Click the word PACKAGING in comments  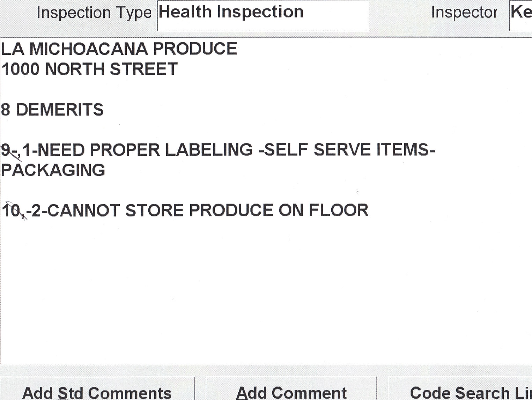(x=53, y=170)
